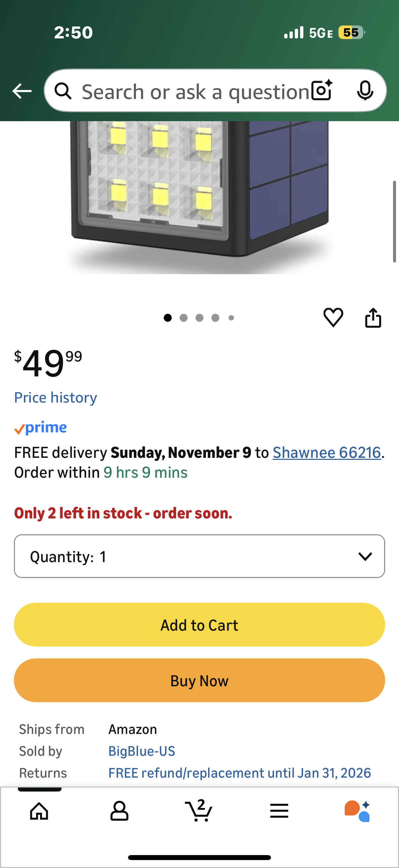Expand the Quantity dropdown
The width and height of the screenshot is (399, 868).
click(x=199, y=556)
